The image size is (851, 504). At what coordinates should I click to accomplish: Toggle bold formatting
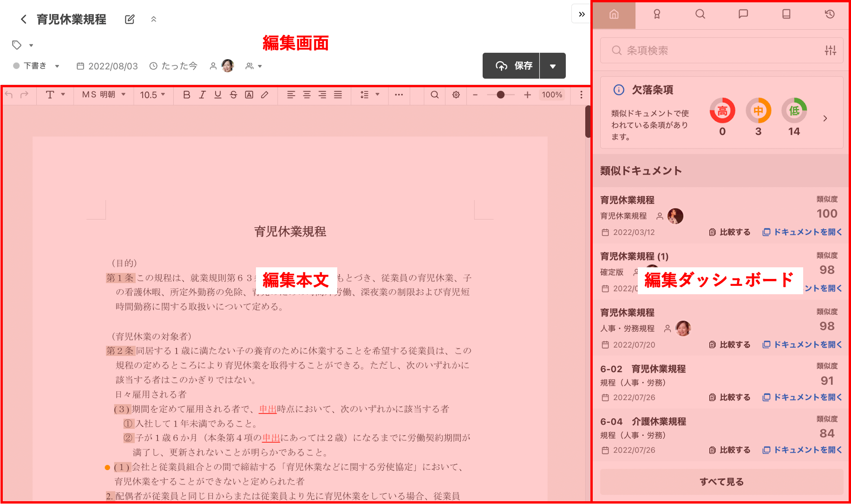point(186,95)
